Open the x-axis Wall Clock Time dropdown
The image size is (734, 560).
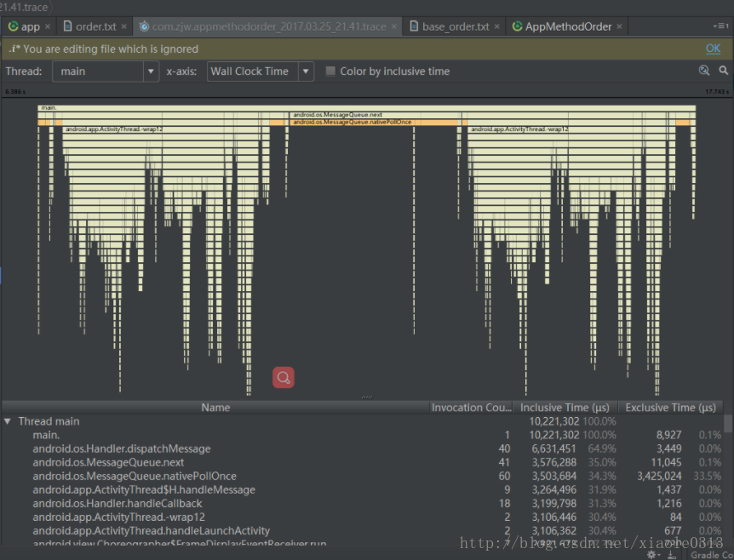coord(260,71)
